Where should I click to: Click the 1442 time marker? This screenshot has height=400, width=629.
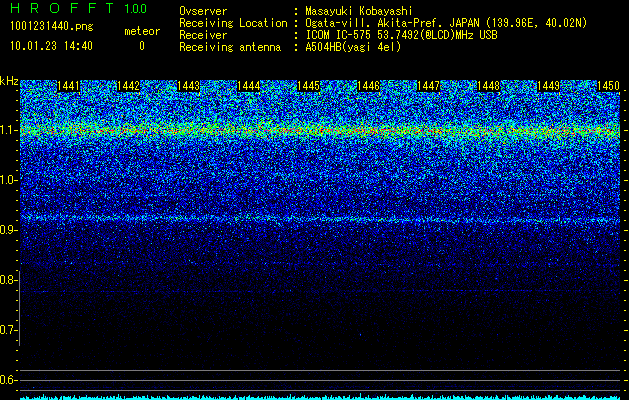pyautogui.click(x=128, y=86)
